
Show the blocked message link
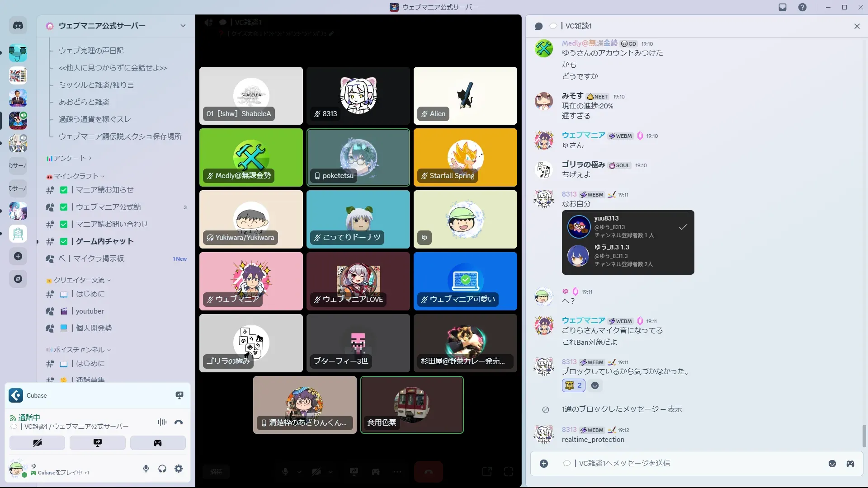674,409
